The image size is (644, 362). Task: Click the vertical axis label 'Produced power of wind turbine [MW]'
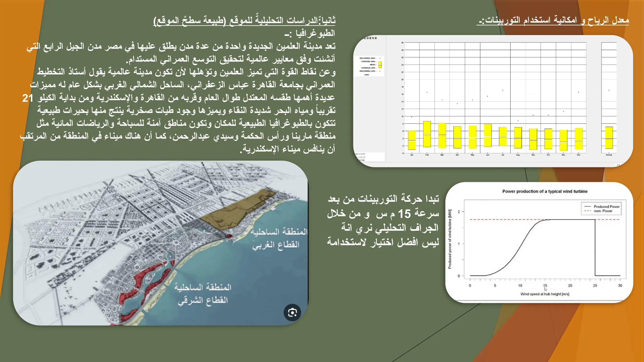[450, 239]
